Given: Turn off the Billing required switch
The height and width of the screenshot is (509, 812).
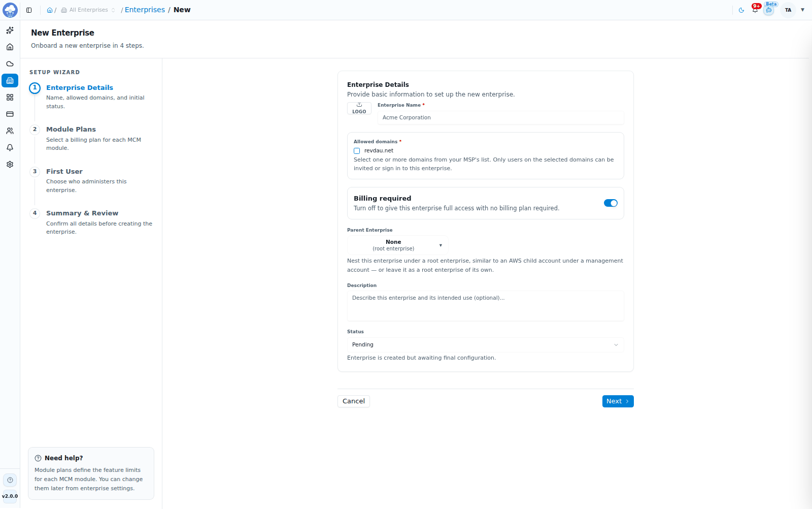Looking at the screenshot, I should (611, 203).
